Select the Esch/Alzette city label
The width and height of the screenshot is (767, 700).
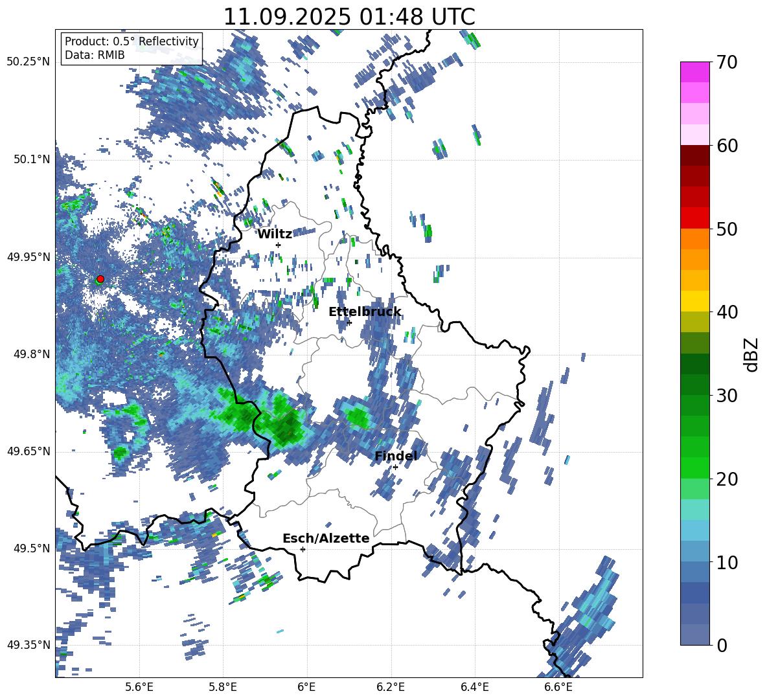(x=326, y=538)
